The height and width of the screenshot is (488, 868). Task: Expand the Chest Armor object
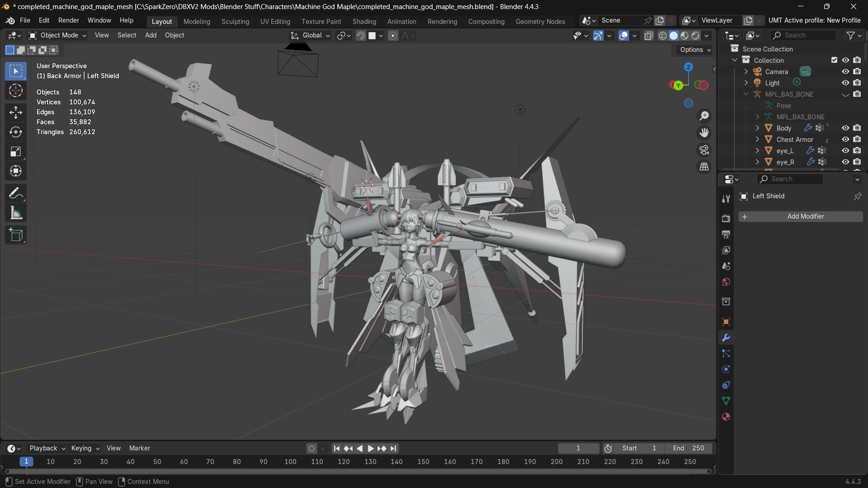[757, 139]
